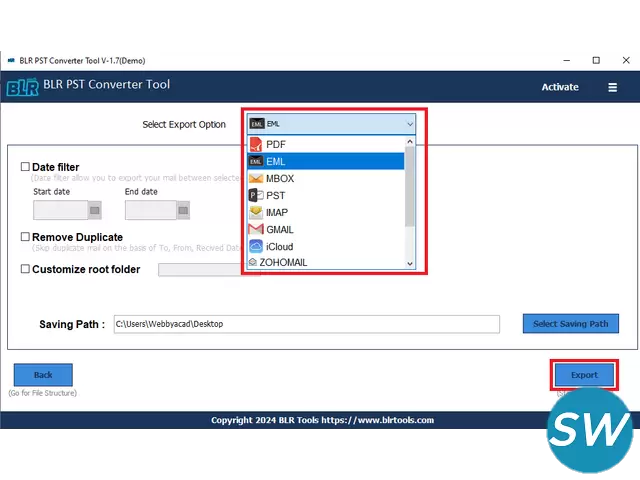Image resolution: width=640 pixels, height=480 pixels.
Task: Collapse the Select Export Option dropdown
Action: click(x=409, y=124)
